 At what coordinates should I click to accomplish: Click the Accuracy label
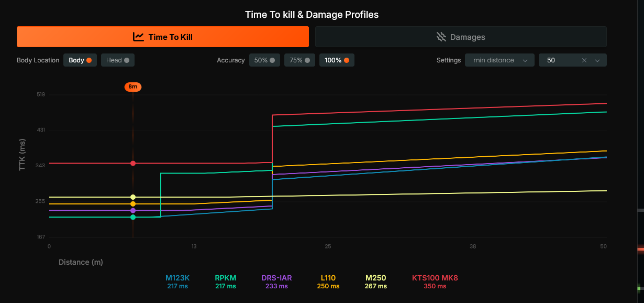tap(231, 60)
